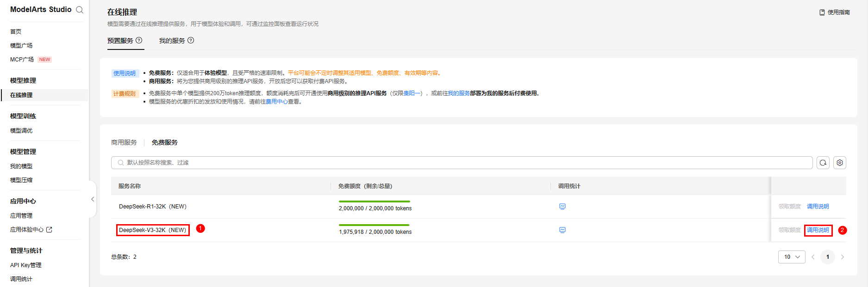Open 我的模型 in the sidebar
The image size is (868, 287).
pos(21,166)
